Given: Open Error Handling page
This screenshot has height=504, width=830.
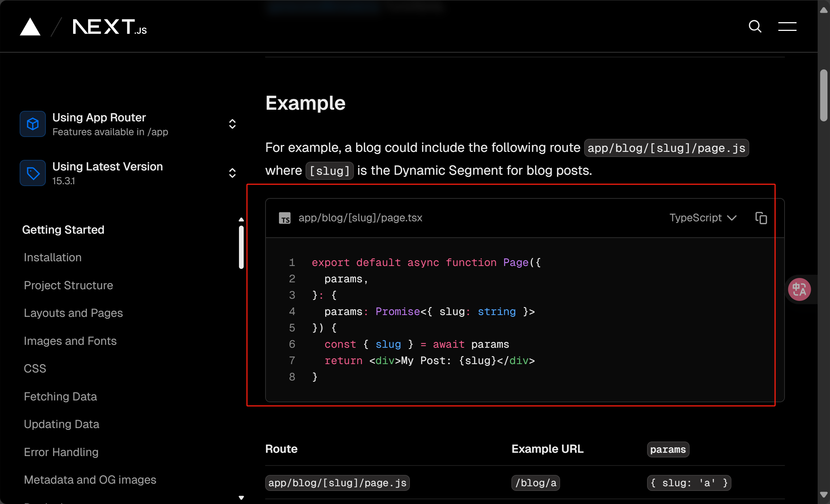Looking at the screenshot, I should (x=61, y=452).
